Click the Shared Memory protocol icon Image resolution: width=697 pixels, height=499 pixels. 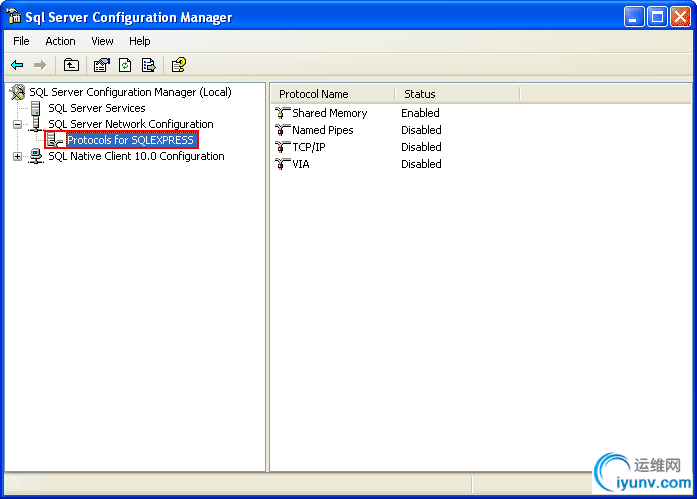tap(282, 113)
